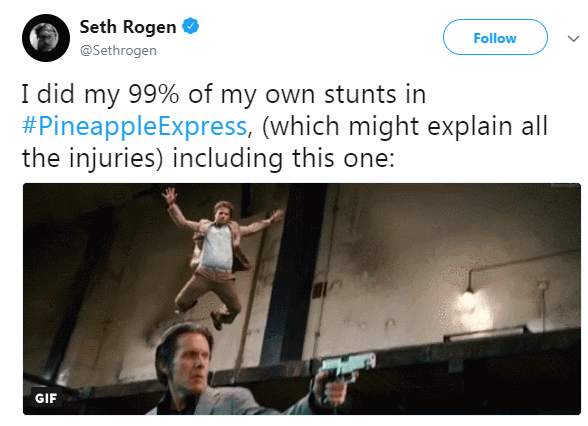Open the @Sethrogen handle link
The height and width of the screenshot is (426, 588).
point(118,50)
